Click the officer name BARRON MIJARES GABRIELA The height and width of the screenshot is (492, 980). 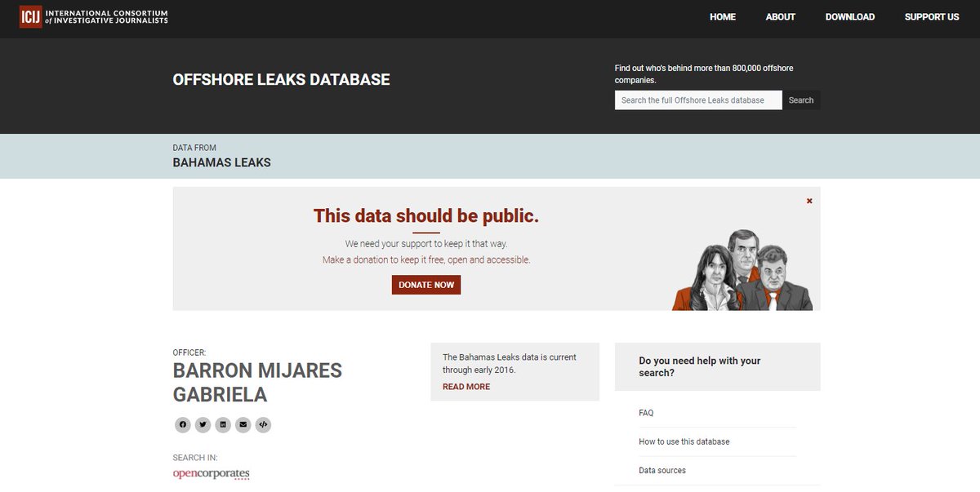click(257, 383)
